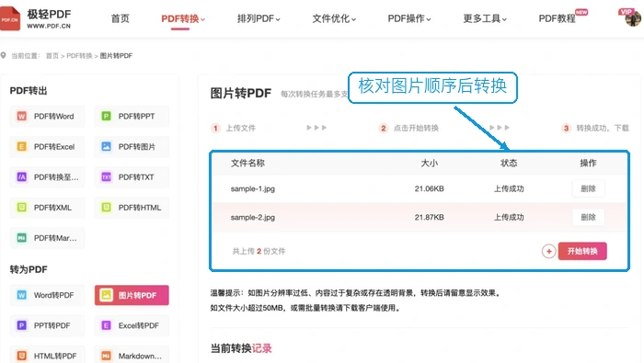Click 转为PDF section heading

pos(29,269)
